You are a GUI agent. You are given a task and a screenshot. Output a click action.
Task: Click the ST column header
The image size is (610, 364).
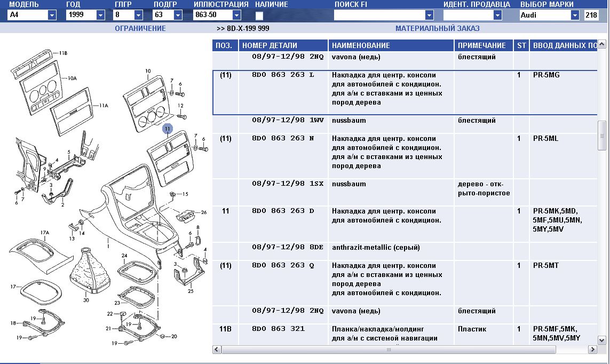[x=521, y=45]
